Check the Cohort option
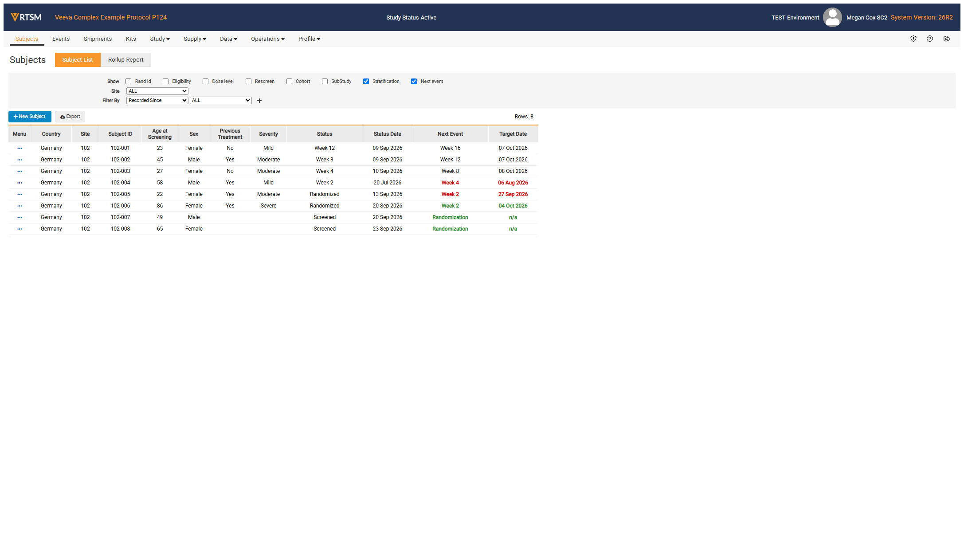964x560 pixels. (x=290, y=82)
